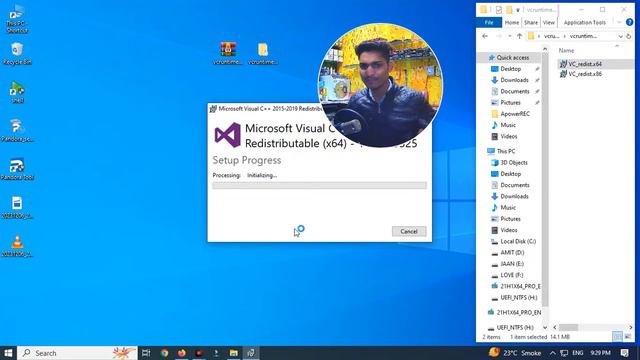This screenshot has width=640, height=360.
Task: Open Music under Quick access
Action: click(x=508, y=125)
